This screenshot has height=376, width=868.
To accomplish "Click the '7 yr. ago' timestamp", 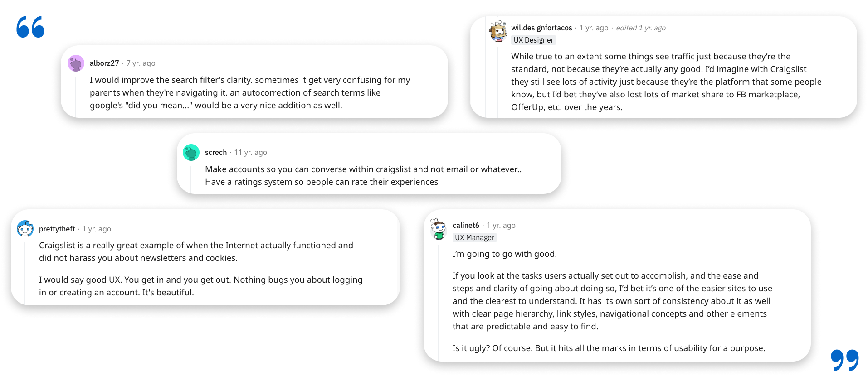I will pyautogui.click(x=141, y=63).
